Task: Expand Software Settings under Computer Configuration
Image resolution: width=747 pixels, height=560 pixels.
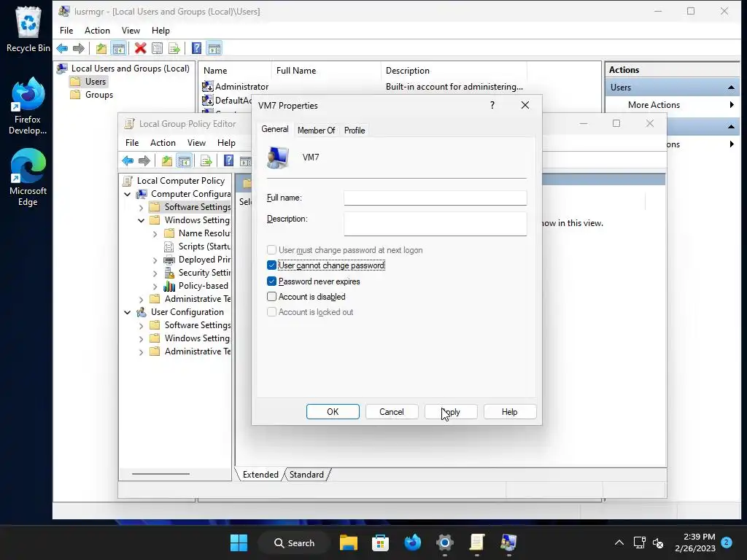Action: tap(141, 208)
